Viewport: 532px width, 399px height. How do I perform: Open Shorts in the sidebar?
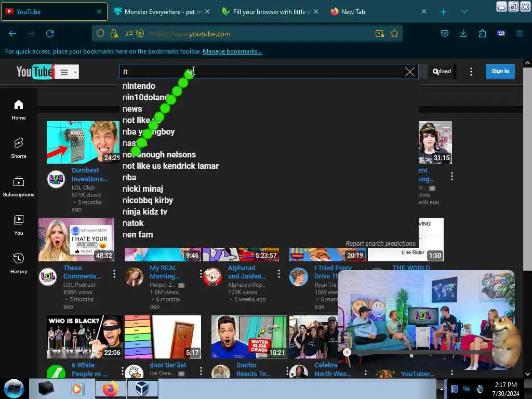(x=19, y=148)
